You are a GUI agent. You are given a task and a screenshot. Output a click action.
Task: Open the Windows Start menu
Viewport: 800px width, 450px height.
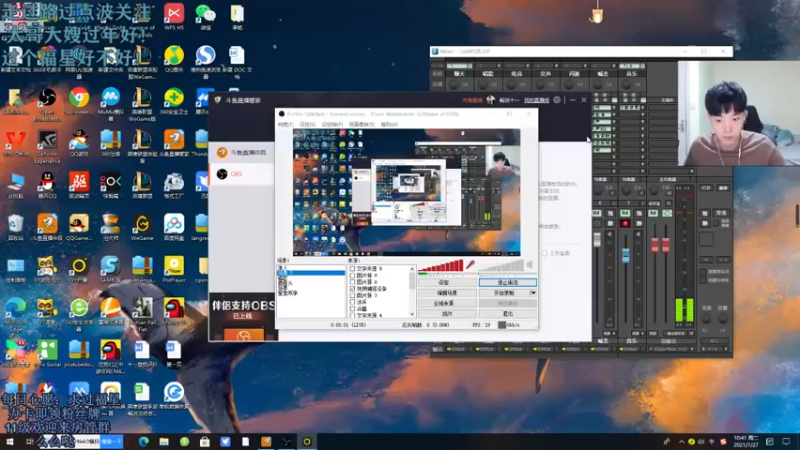(9, 442)
